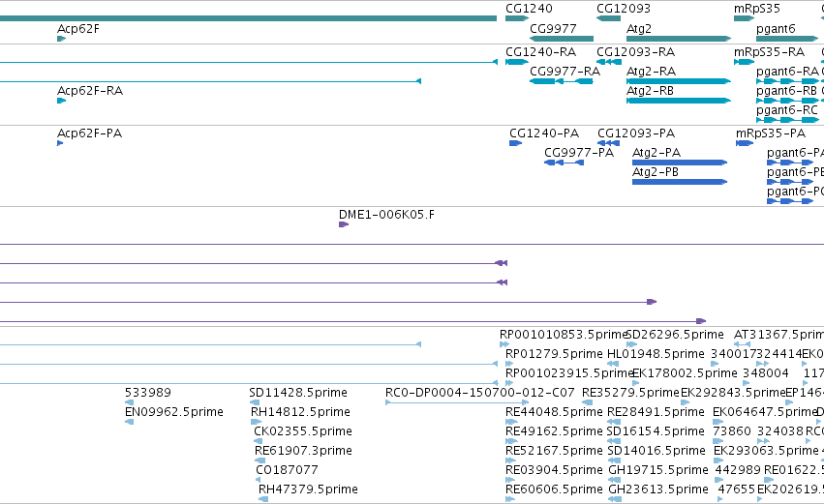Select the RH14812.5prime EST label

300,412
